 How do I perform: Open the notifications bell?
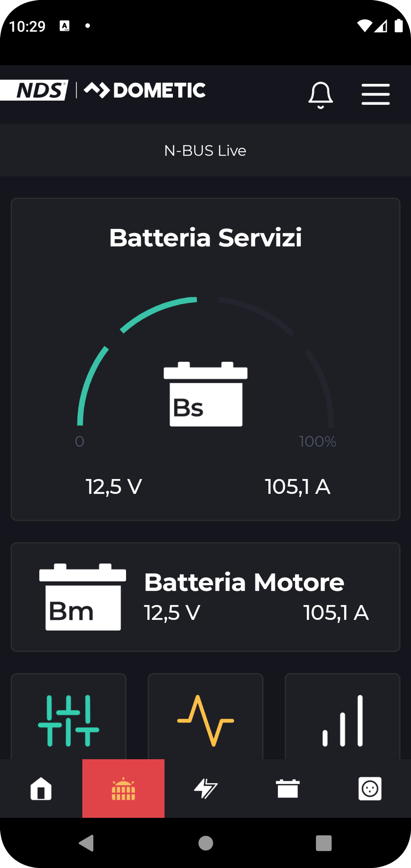[x=320, y=95]
